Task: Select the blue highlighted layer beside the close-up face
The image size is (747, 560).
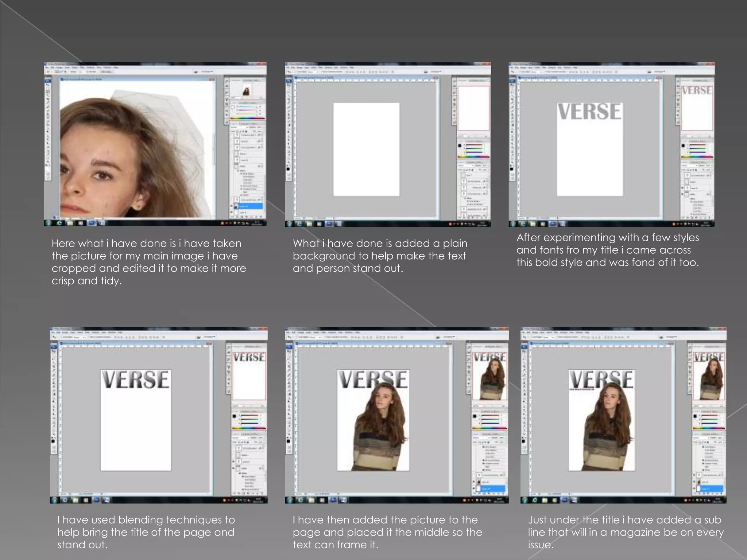Action: click(x=249, y=206)
